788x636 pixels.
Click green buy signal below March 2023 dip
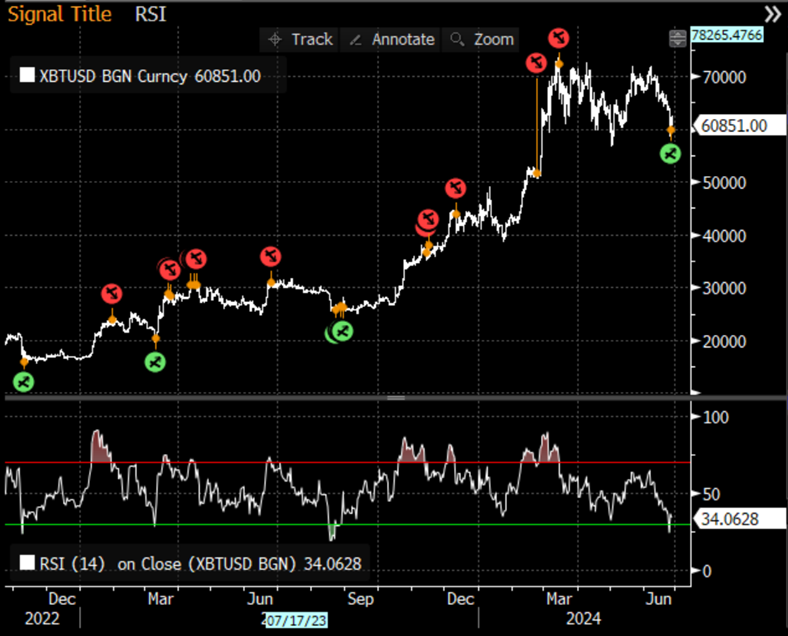(x=155, y=362)
